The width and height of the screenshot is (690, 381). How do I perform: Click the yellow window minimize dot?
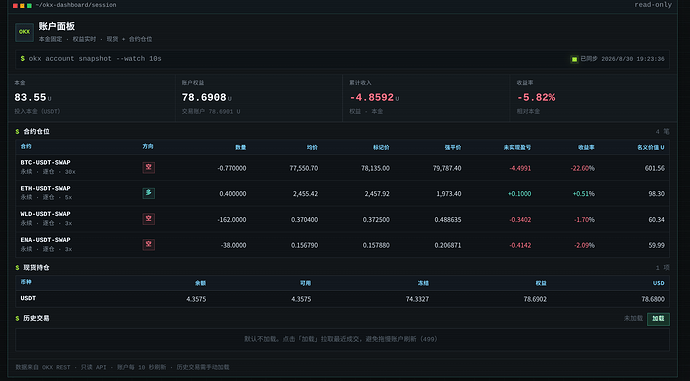click(22, 6)
